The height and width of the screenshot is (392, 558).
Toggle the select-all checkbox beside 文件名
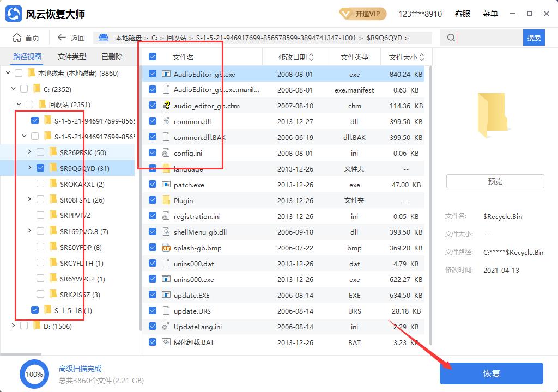point(153,57)
